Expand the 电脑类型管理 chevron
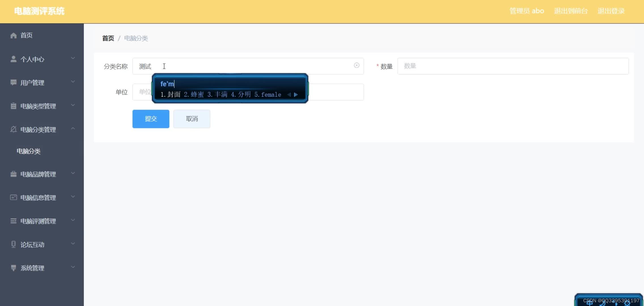Image resolution: width=644 pixels, height=306 pixels. pyautogui.click(x=73, y=105)
